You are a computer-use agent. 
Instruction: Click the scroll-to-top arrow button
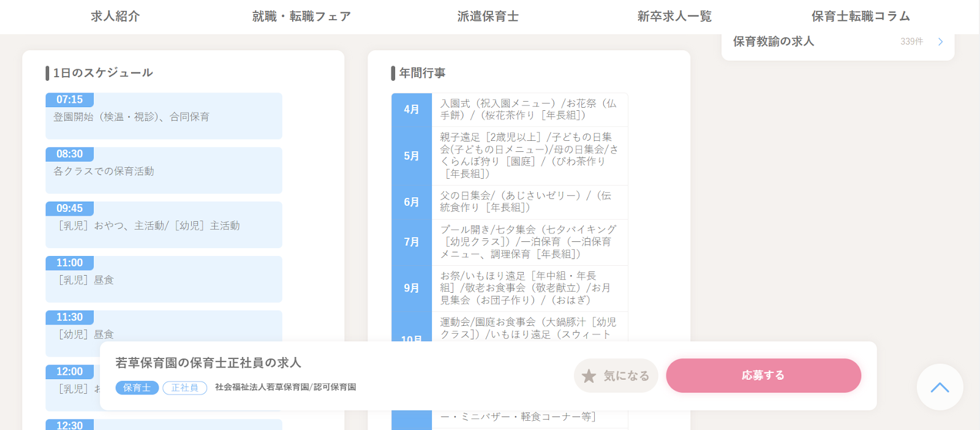(940, 387)
